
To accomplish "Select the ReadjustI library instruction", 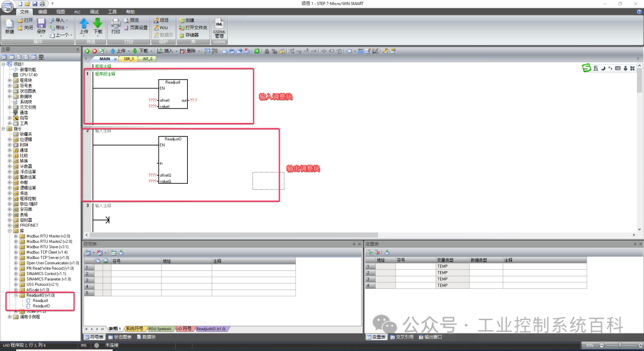I will pyautogui.click(x=41, y=301).
